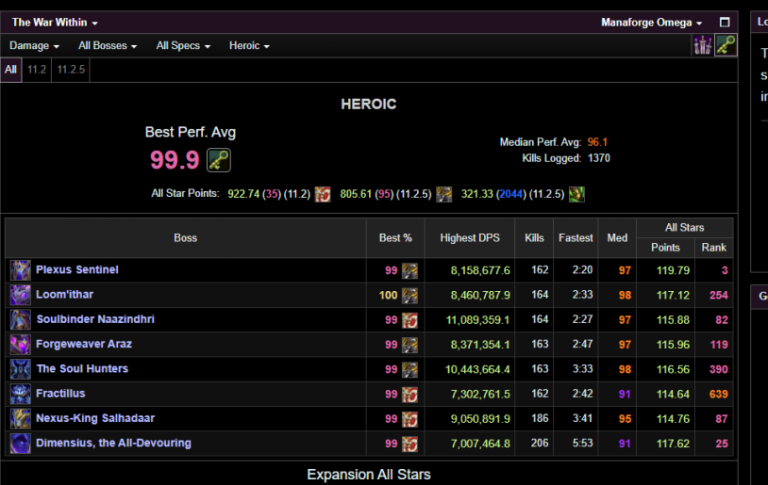Click the raid view toggle icon
This screenshot has height=485, width=768.
point(702,46)
